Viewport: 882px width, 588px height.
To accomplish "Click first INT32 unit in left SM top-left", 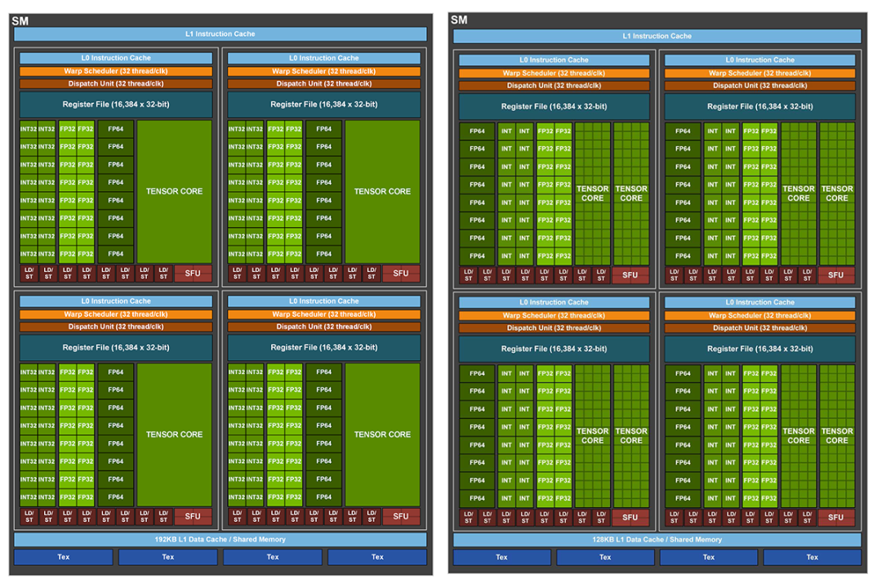I will 29,129.
